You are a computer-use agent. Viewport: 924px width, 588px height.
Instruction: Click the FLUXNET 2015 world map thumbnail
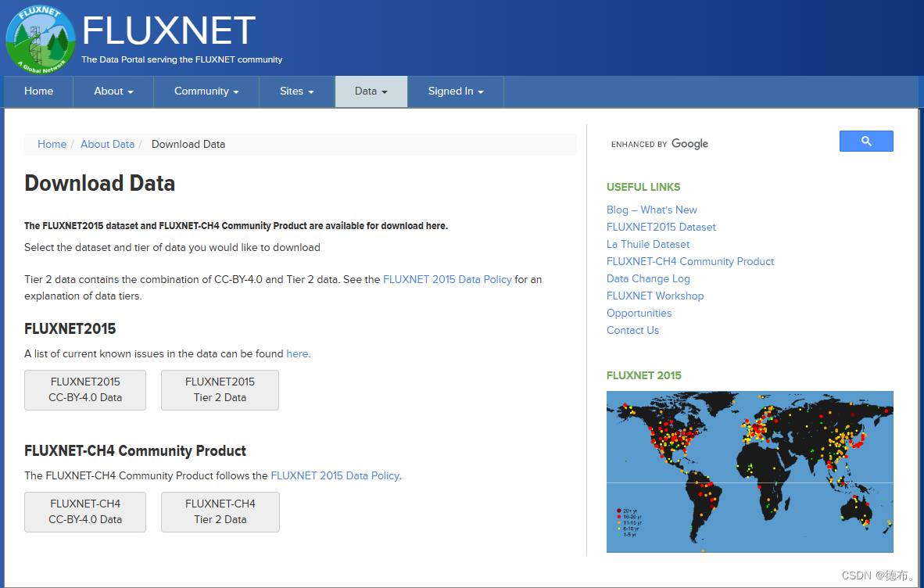click(750, 472)
